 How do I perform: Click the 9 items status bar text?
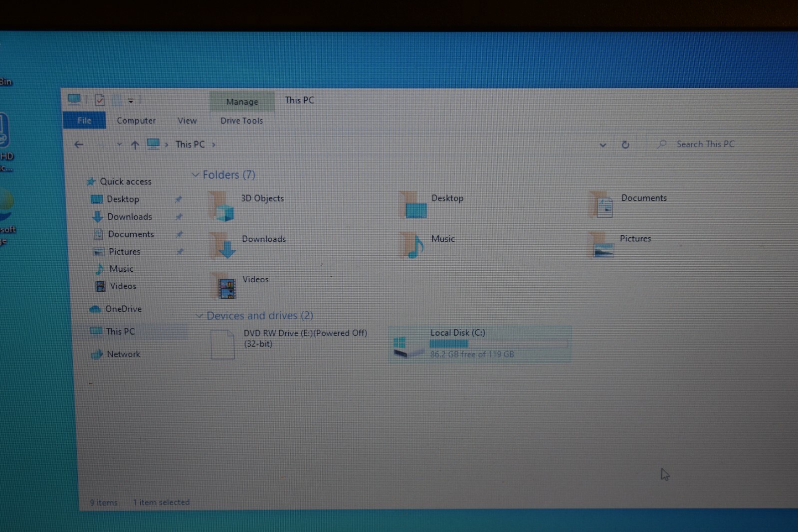coord(104,503)
